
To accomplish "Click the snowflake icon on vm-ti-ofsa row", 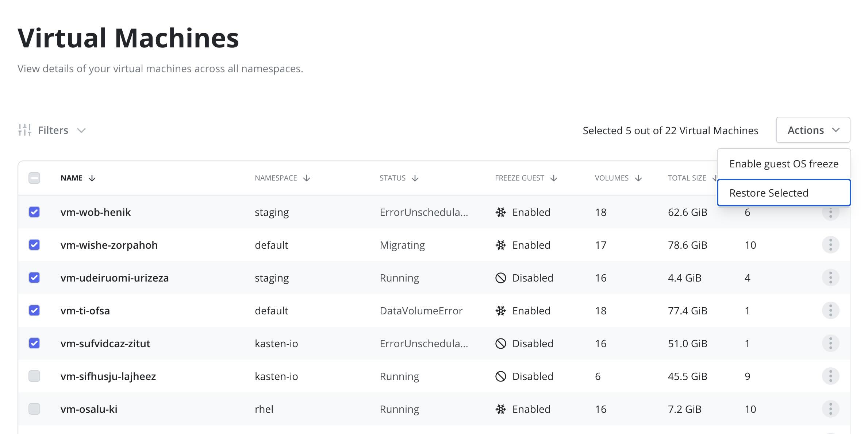I will point(500,310).
